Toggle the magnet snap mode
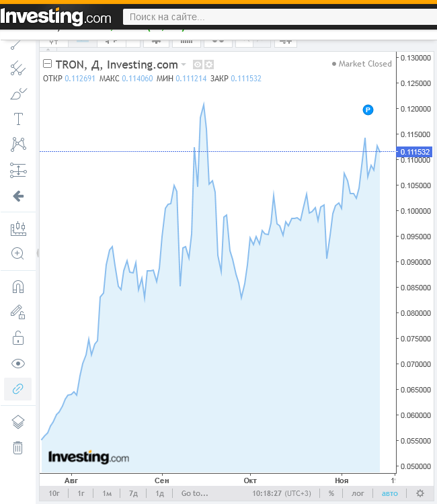This screenshot has width=437, height=504. 18,287
